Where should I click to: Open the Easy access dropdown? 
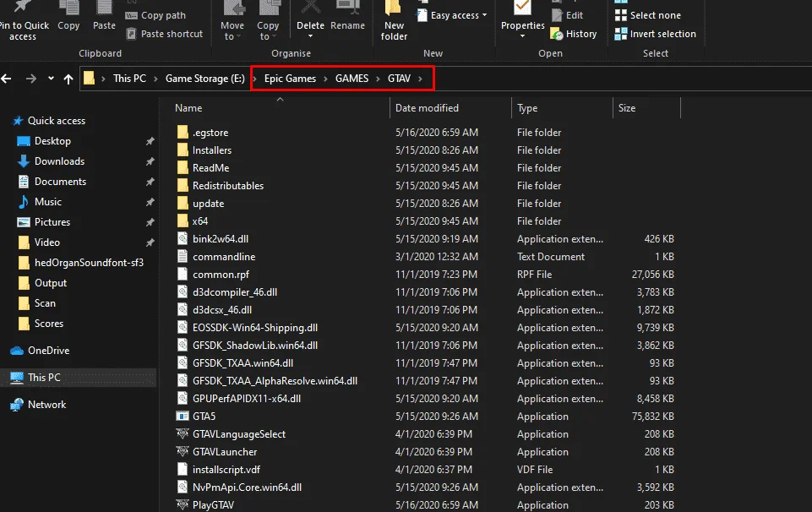coord(453,15)
